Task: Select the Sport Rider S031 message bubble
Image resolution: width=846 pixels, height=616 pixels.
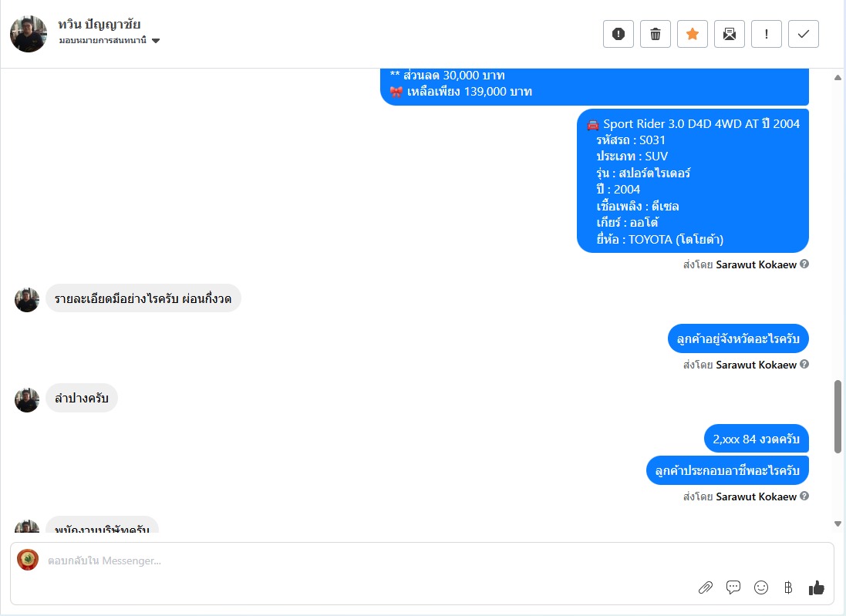Action: [x=693, y=180]
